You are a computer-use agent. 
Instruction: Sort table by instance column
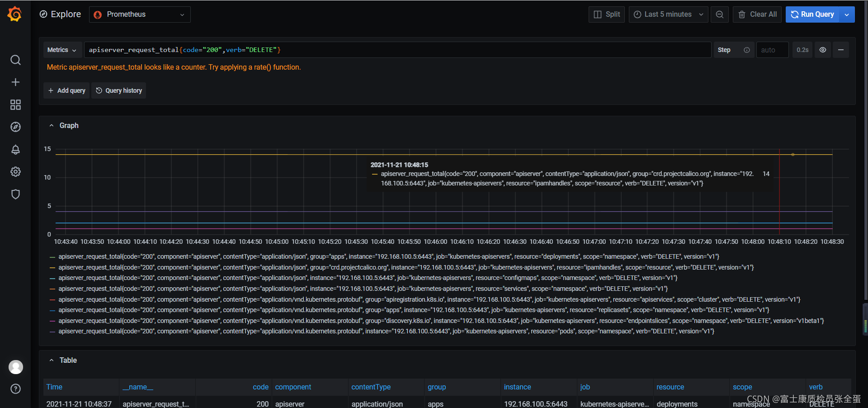(x=517, y=387)
